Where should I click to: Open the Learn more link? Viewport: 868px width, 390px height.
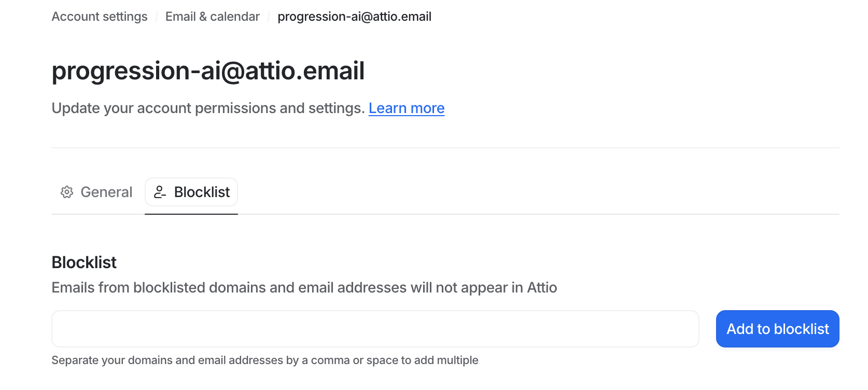407,108
